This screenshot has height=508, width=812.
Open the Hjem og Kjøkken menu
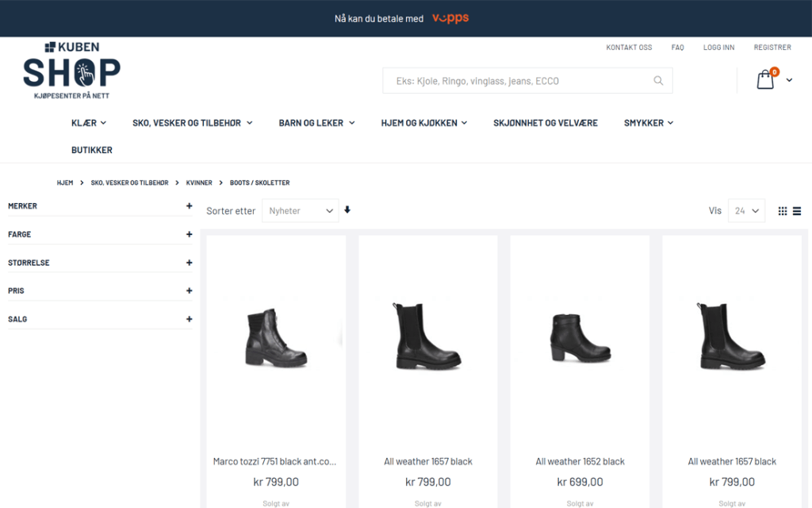[x=423, y=123]
